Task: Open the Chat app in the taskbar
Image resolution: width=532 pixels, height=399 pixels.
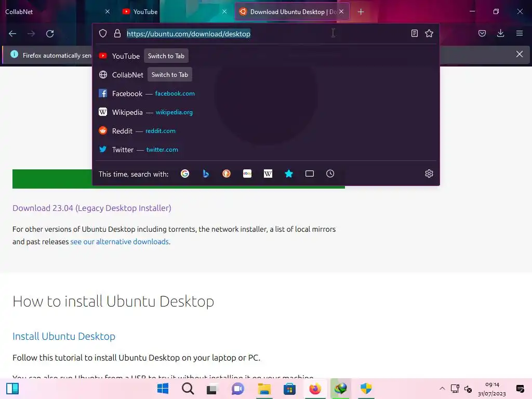Action: click(x=238, y=389)
